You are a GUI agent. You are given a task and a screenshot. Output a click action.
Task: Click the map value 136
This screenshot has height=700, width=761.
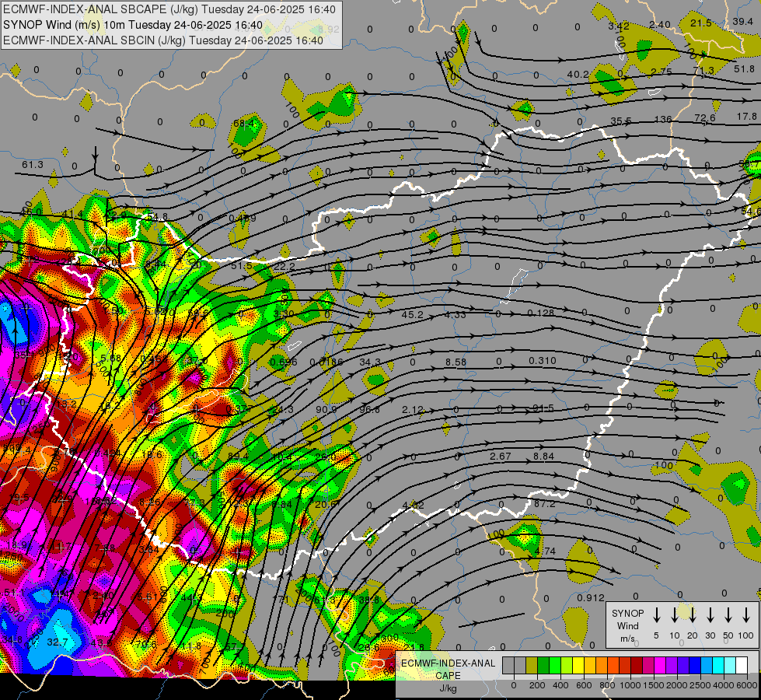[x=663, y=119]
